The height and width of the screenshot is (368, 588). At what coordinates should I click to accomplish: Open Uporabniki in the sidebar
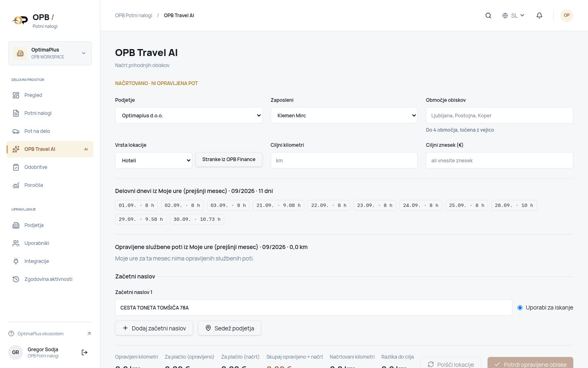pyautogui.click(x=50, y=243)
